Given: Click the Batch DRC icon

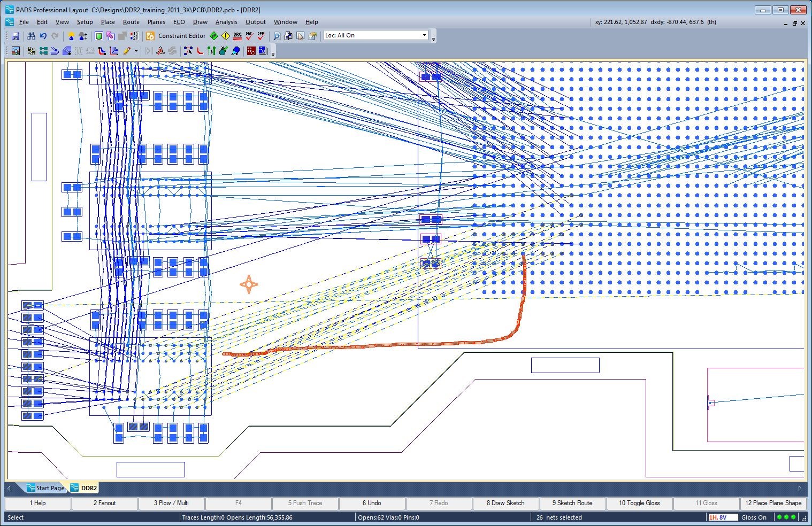Looking at the screenshot, I should coord(238,36).
